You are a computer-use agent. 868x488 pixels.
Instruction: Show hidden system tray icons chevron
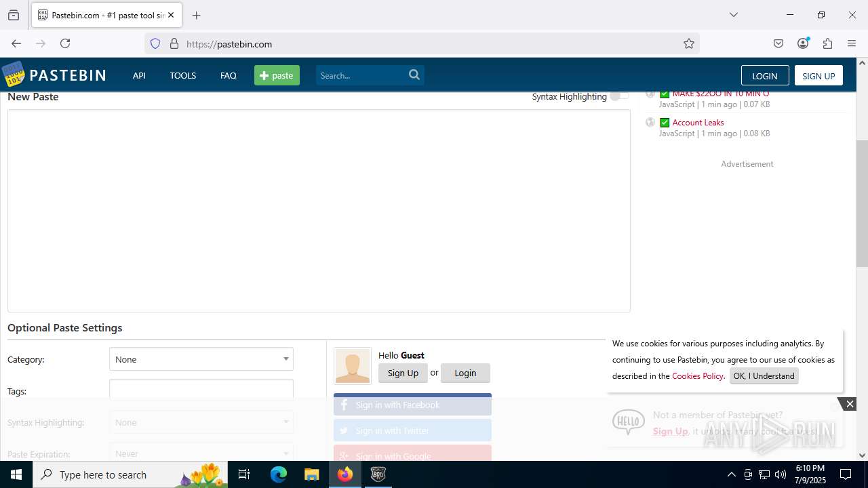coord(731,474)
